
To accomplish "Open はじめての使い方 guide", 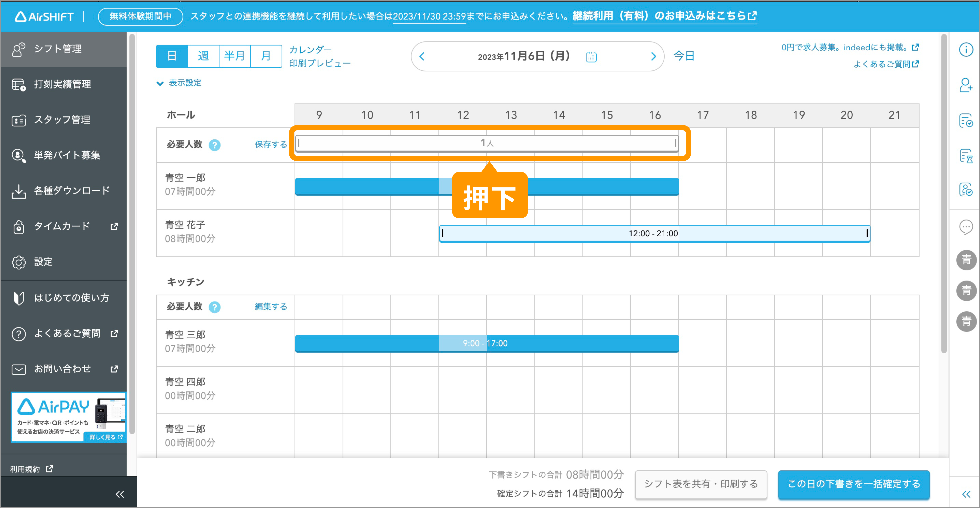I will pyautogui.click(x=64, y=298).
